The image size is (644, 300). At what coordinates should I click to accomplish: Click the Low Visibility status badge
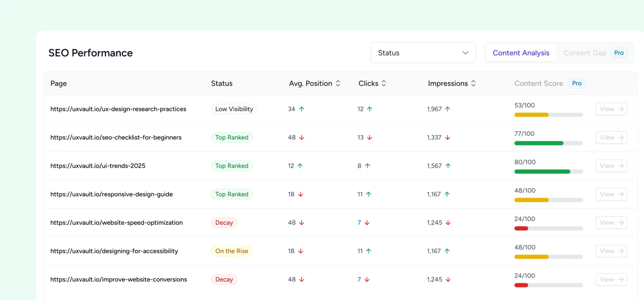[x=234, y=109]
